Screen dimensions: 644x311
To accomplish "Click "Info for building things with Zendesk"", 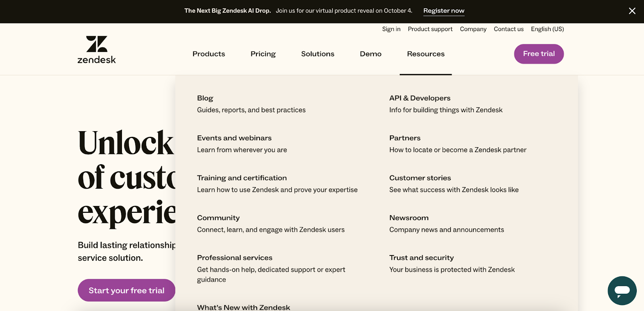I will [446, 110].
